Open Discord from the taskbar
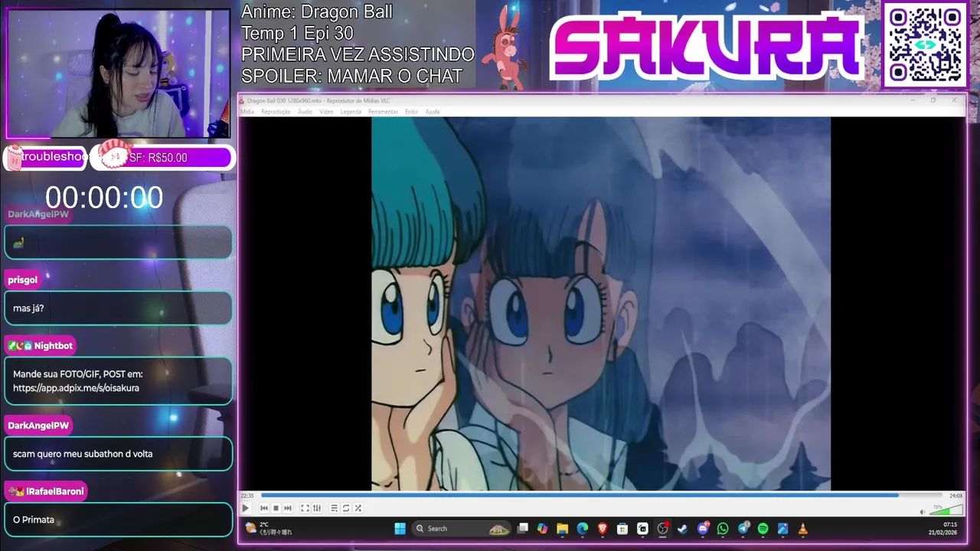The width and height of the screenshot is (980, 551). tap(703, 529)
